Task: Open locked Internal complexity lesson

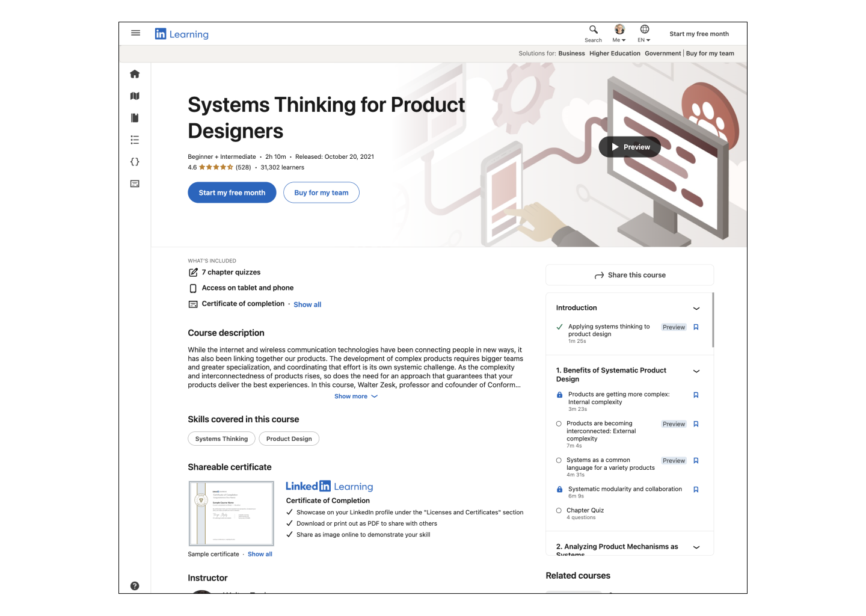Action: point(619,398)
